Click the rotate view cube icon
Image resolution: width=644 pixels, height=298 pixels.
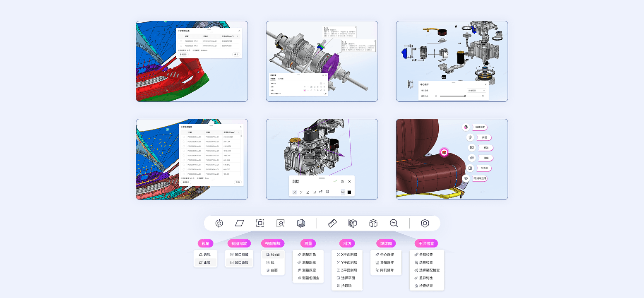point(219,223)
